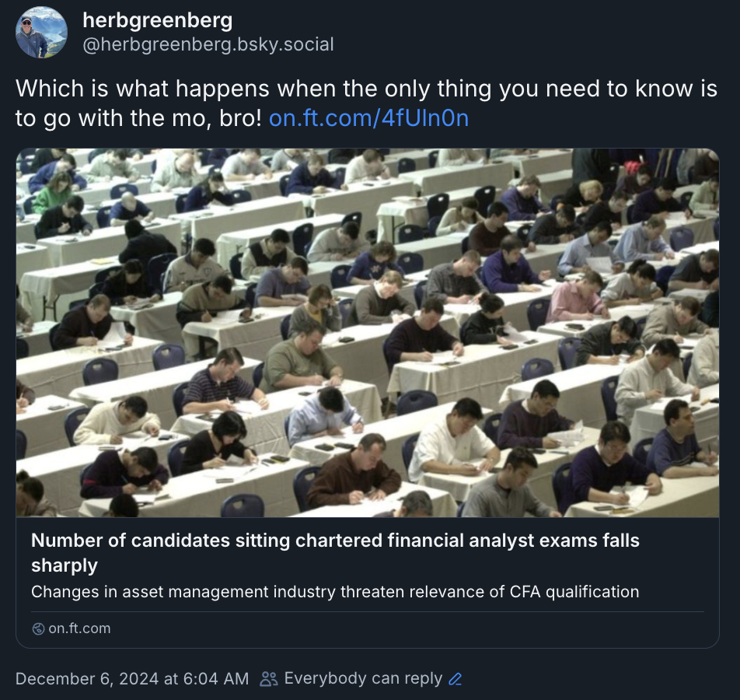Open the exam hall photo in link card
Screen dimensions: 740x700
tap(368, 333)
